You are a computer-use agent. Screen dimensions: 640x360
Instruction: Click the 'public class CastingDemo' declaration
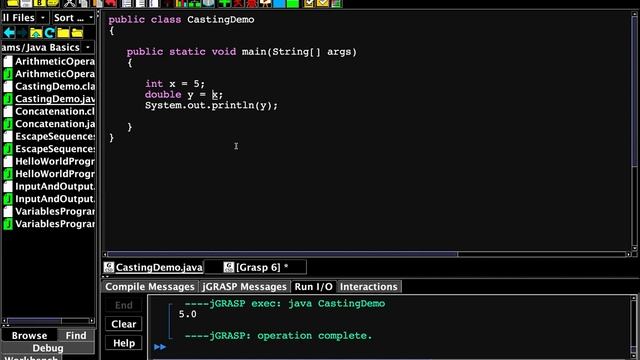point(181,20)
